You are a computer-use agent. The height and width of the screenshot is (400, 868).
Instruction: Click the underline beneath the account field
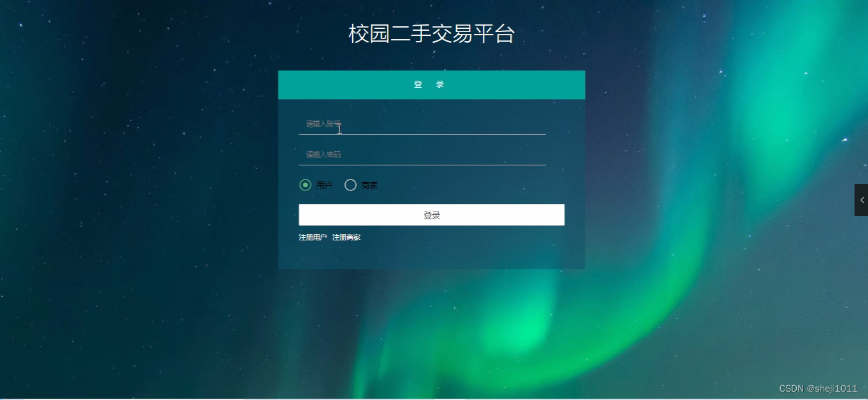(422, 134)
